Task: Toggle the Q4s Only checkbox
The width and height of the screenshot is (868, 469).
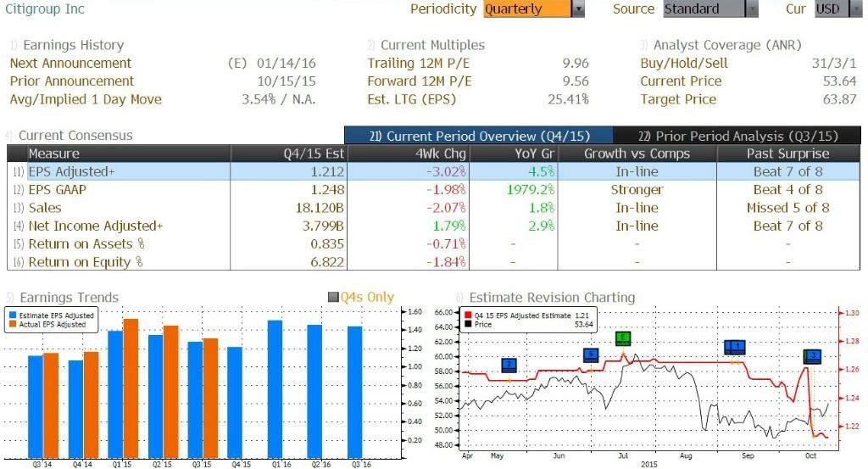Action: (332, 298)
